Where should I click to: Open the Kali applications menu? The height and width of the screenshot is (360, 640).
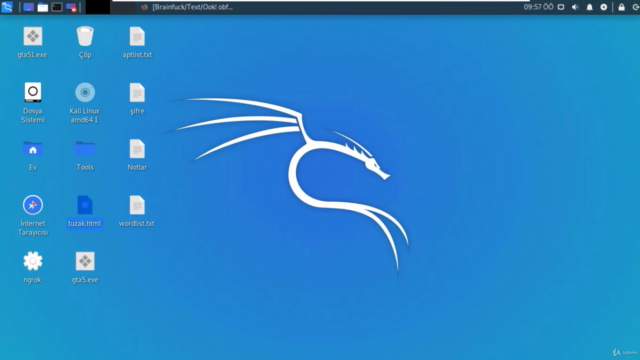point(7,7)
